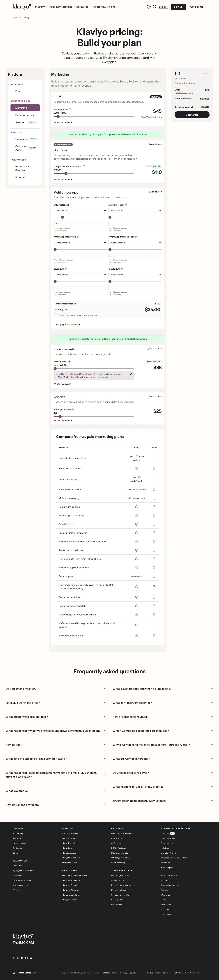Expand FAQ How do I pay

(x=56, y=744)
